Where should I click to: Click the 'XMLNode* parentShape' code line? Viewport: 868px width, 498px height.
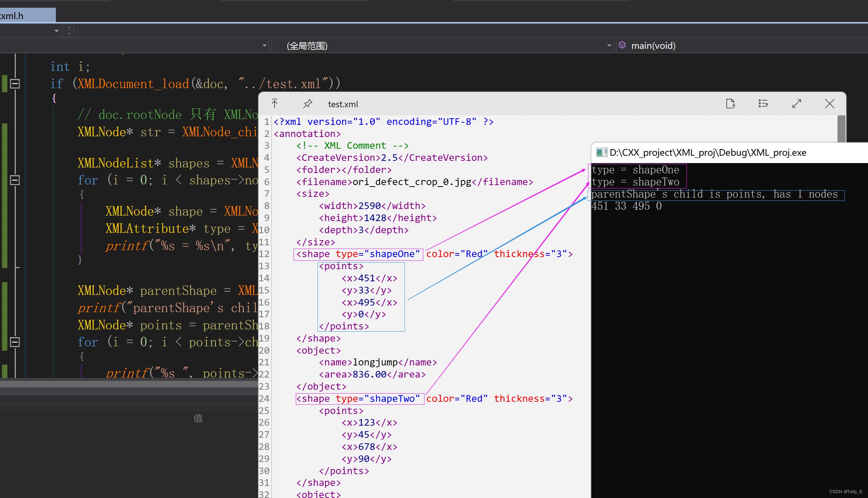pos(168,291)
